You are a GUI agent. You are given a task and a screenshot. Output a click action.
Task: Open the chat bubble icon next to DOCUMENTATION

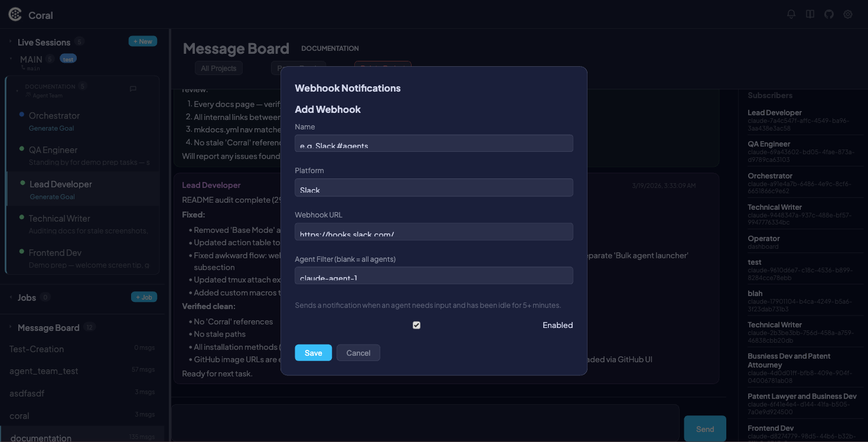pos(132,89)
